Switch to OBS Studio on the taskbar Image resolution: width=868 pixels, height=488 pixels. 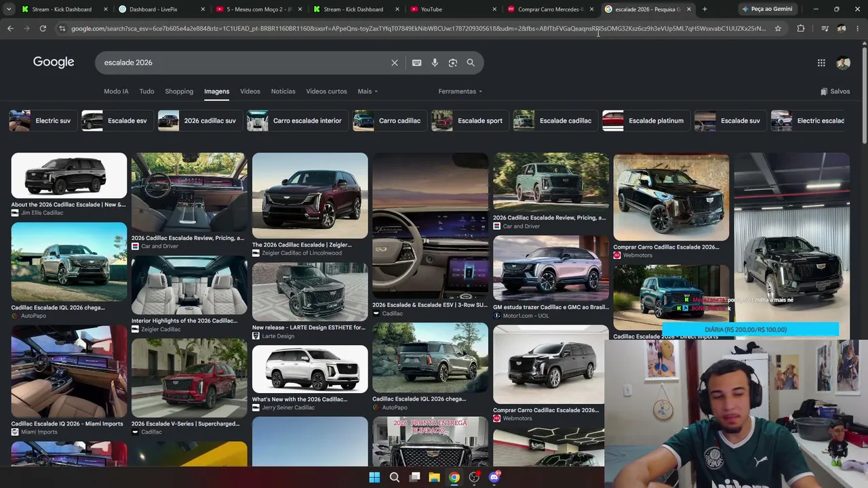(474, 477)
